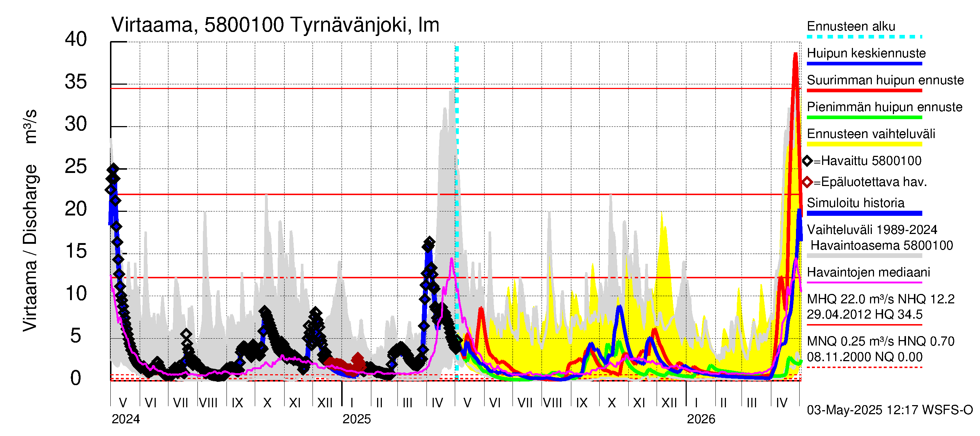The image size is (980, 436).
Task: Click the green line swatch under 'Pienimmän huipun ennuste'
Action: pyautogui.click(x=864, y=118)
